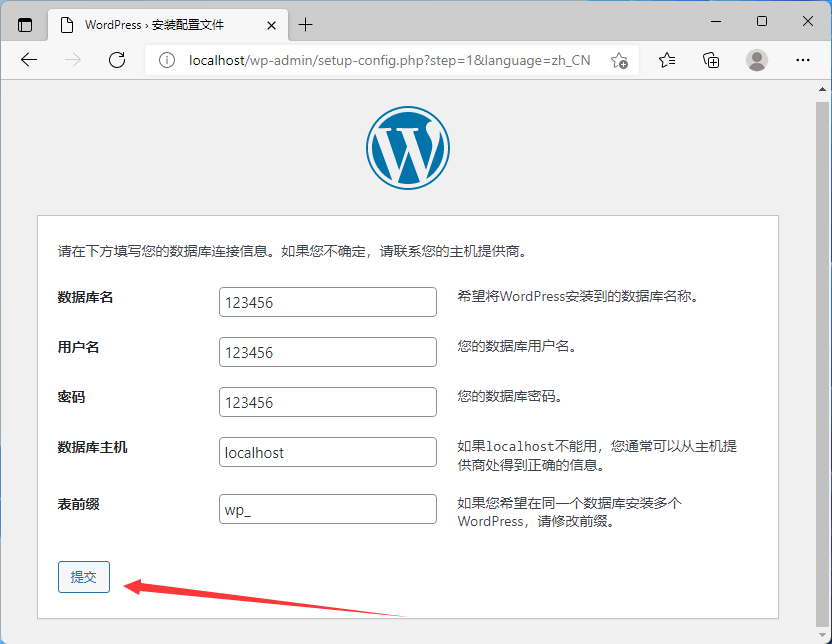Click the 您的数据库密码 description text

(510, 396)
